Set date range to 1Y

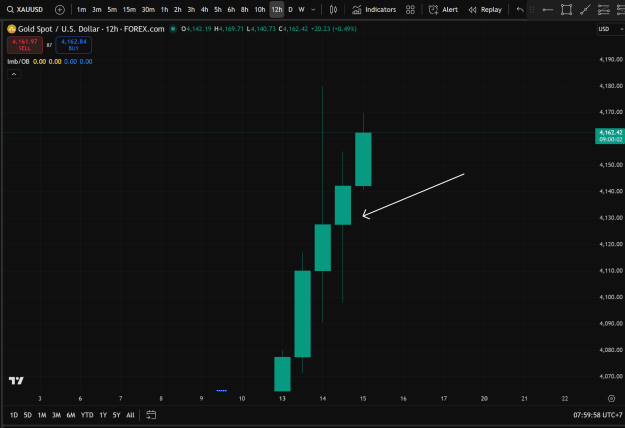point(103,415)
